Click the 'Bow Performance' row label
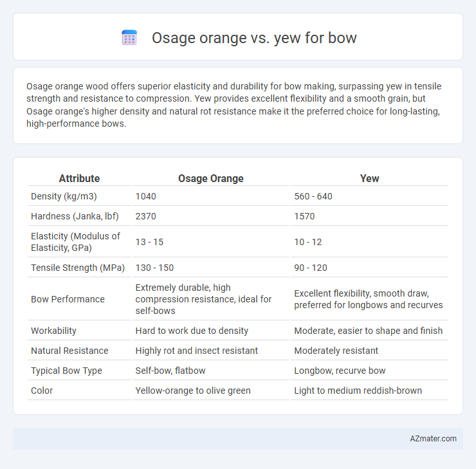476x469 pixels. [68, 299]
